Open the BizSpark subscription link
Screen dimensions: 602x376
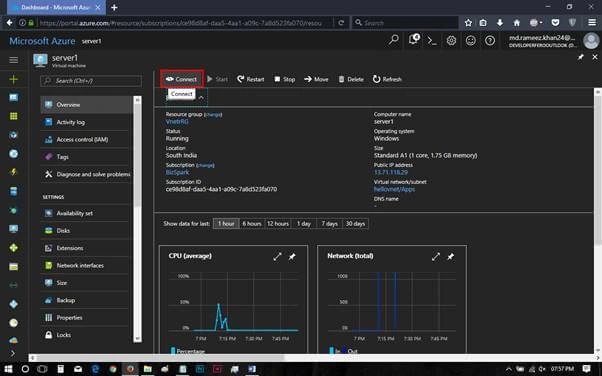[177, 172]
